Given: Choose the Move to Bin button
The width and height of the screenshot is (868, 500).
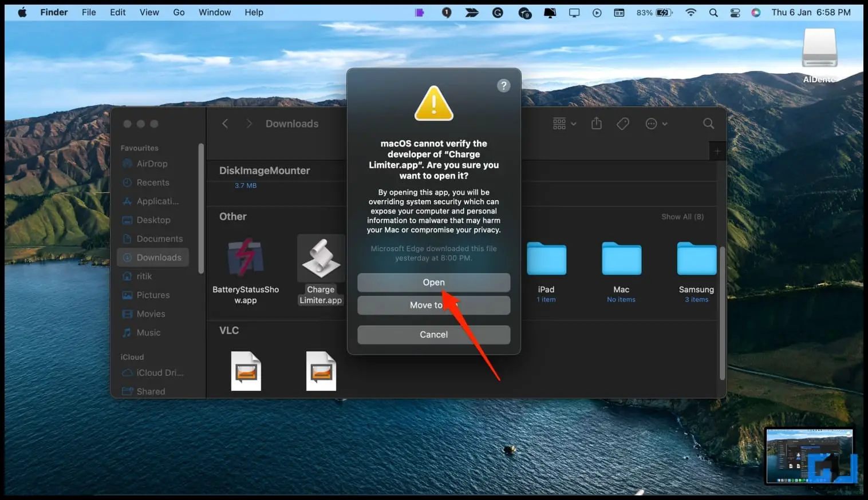Looking at the screenshot, I should pyautogui.click(x=433, y=305).
